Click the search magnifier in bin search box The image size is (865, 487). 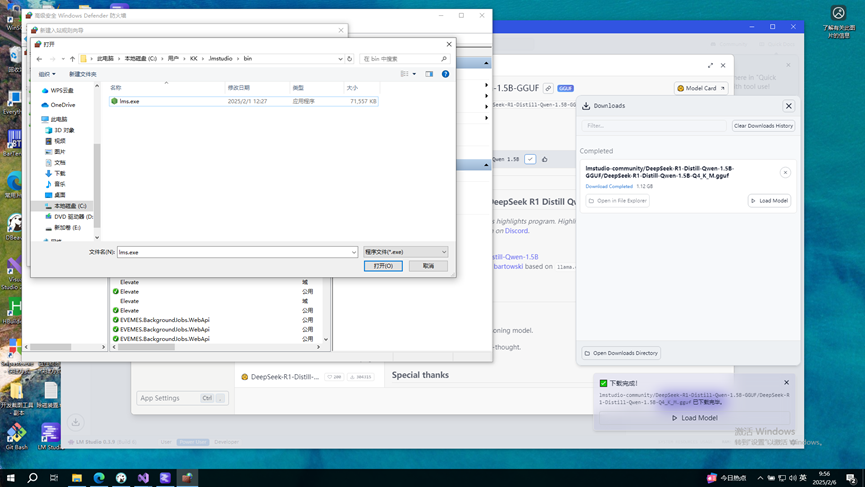444,58
